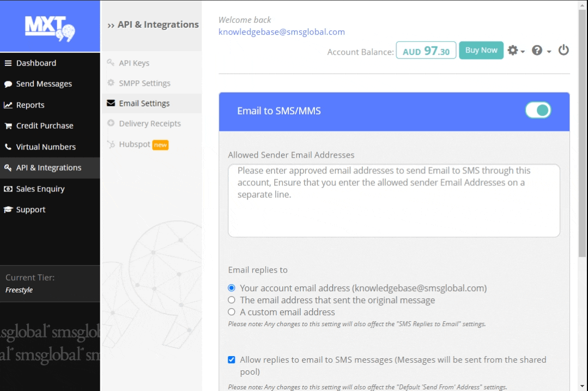Viewport: 588px width, 391px height.
Task: Uncheck 'Allow replies to email to SMS'
Action: coord(232,360)
